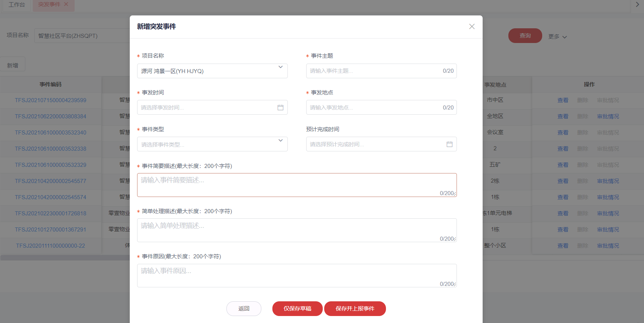
Task: Click the 事发时间 date field
Action: 212,108
